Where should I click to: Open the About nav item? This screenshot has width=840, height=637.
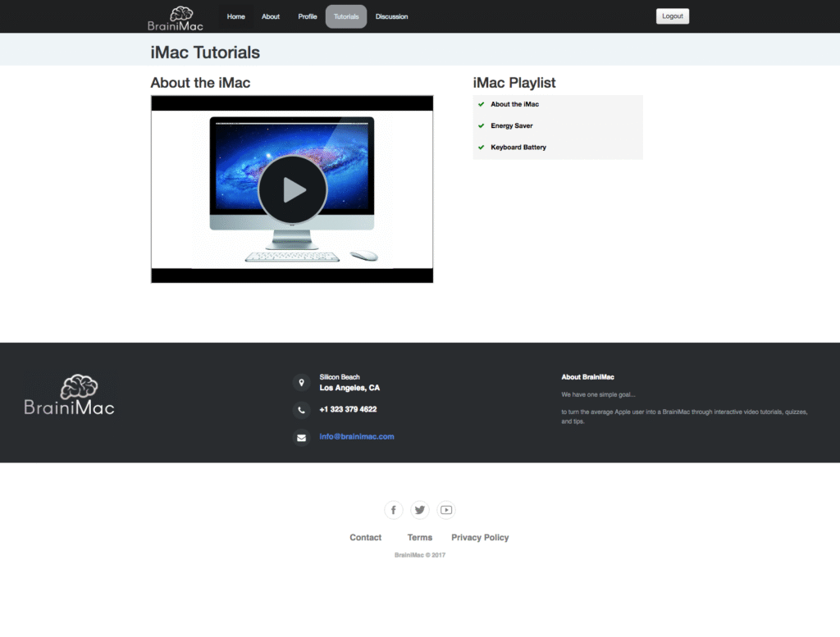[x=271, y=16]
